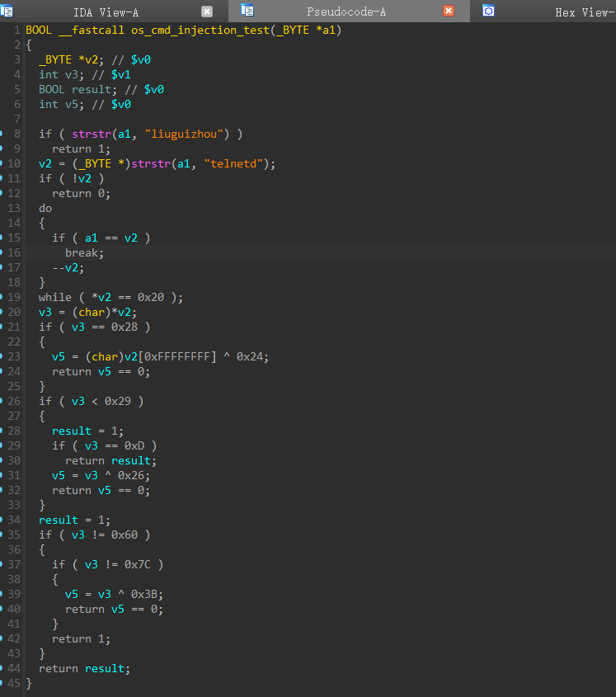Switch to the IDA View-A tab
The image size is (616, 697).
coord(106,12)
